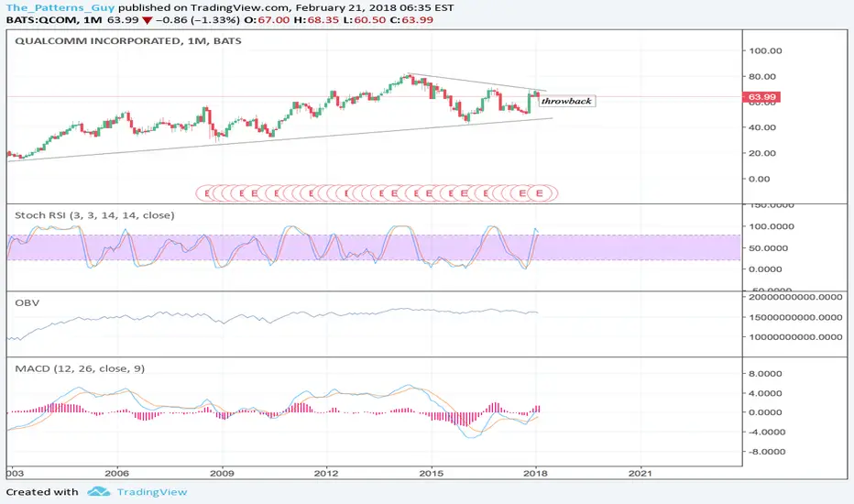Click the 100.0000 Stoch RSI axis label
Screen dimensions: 854x504
[772, 226]
